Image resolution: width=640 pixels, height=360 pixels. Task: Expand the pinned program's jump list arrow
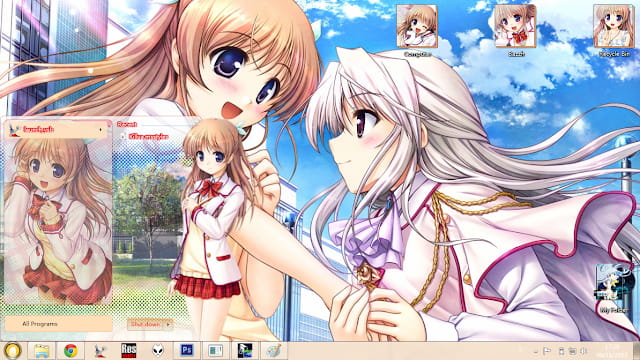point(101,130)
